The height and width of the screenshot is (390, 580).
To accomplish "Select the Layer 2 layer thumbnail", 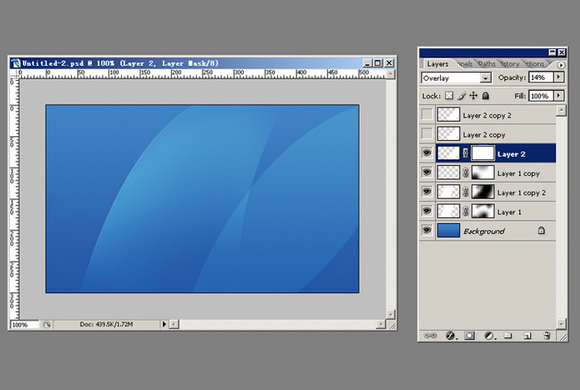I will click(x=448, y=153).
